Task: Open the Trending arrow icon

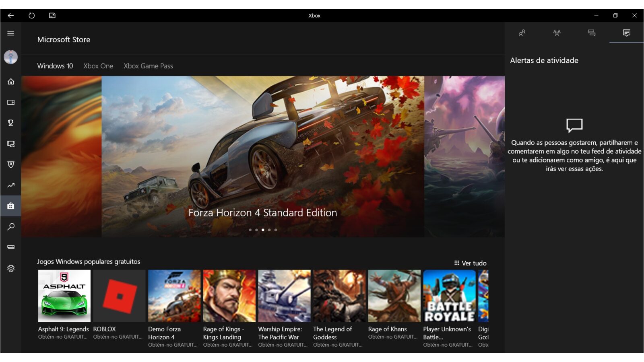Action: pos(11,185)
